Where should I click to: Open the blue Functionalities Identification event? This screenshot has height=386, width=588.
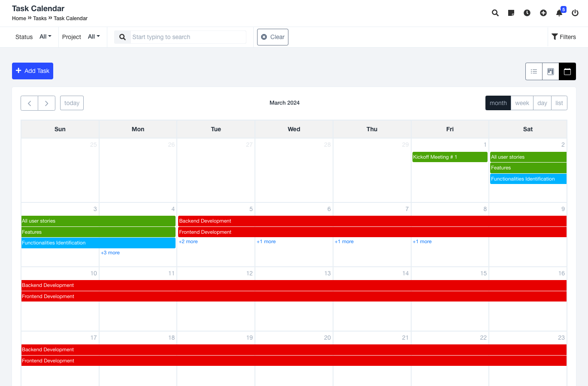pos(528,179)
